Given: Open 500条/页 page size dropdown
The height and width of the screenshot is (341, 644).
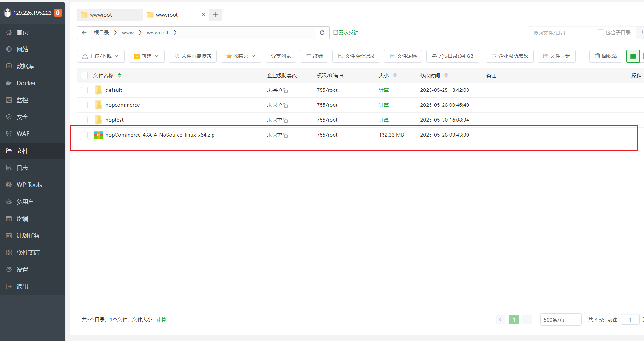Looking at the screenshot, I should pyautogui.click(x=561, y=320).
